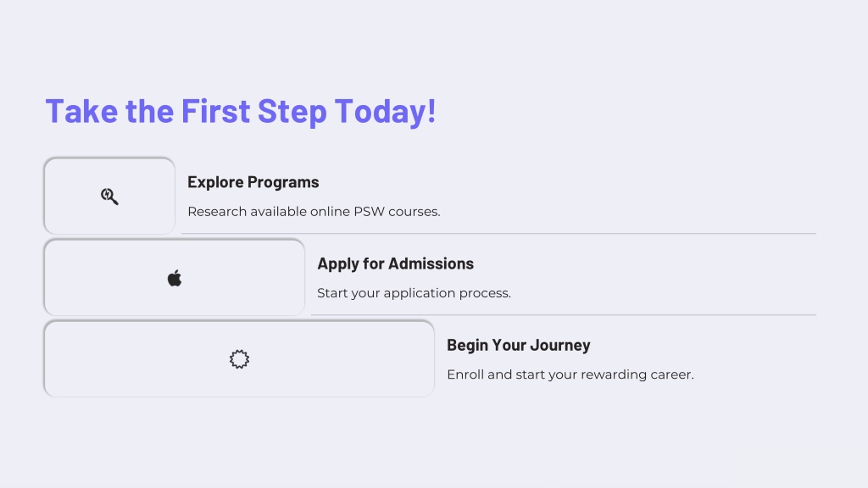Select the divider line beneath Explore Programs text
The width and height of the screenshot is (868, 488).
click(x=498, y=234)
